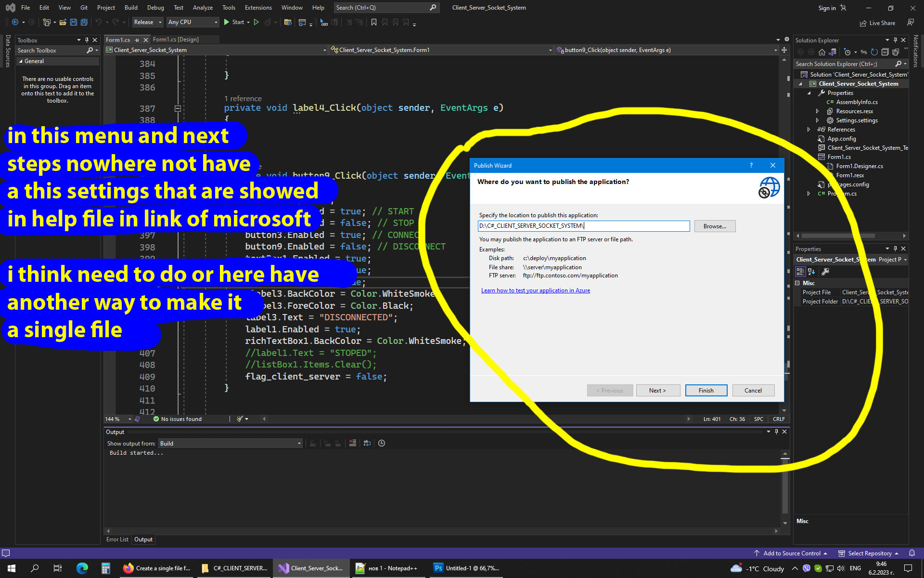This screenshot has height=578, width=924.
Task: Open the Release configuration dropdown
Action: (148, 22)
